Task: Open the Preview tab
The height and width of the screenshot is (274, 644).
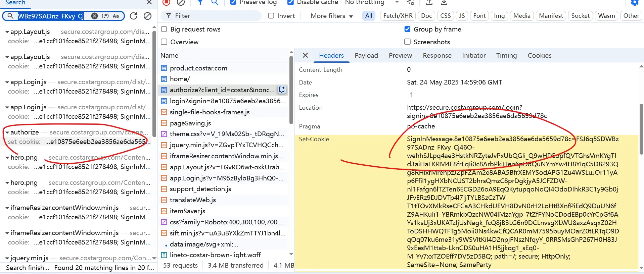Action: coord(400,55)
